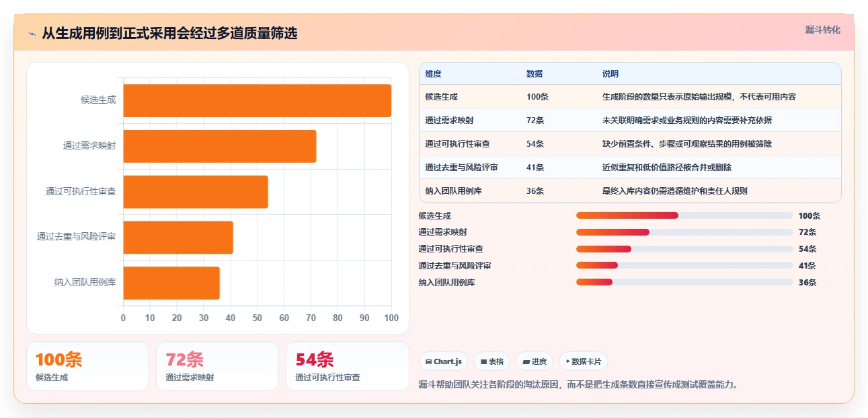Open the 54条 通过可执行性审查 data card
The height and width of the screenshot is (418, 868).
(x=347, y=366)
